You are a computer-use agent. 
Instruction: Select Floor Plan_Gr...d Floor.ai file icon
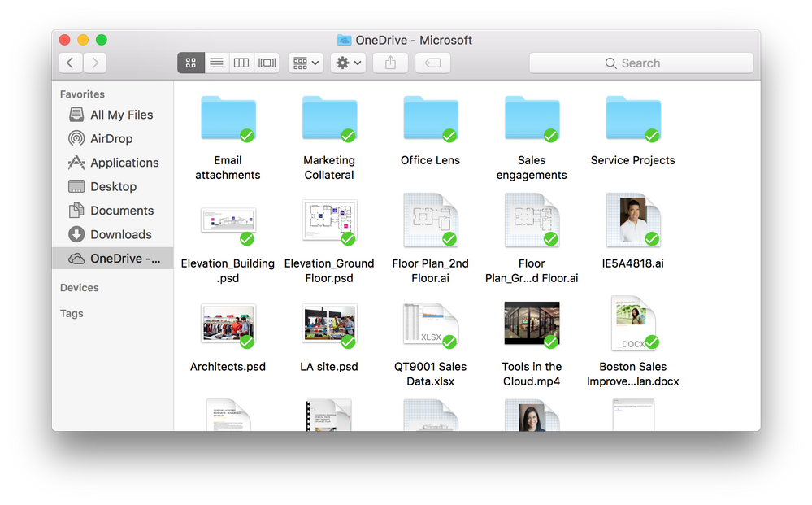coord(532,220)
